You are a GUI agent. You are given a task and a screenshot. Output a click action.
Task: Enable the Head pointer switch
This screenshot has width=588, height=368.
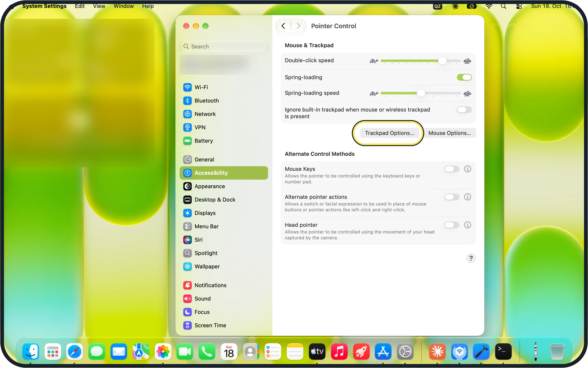point(452,225)
